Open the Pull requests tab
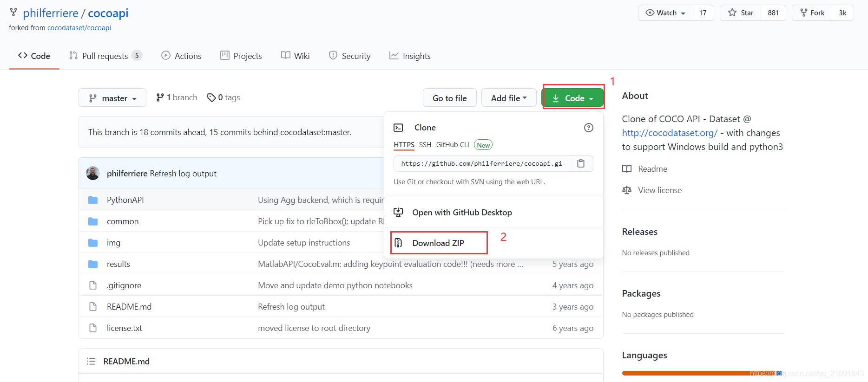This screenshot has height=382, width=868. click(105, 56)
